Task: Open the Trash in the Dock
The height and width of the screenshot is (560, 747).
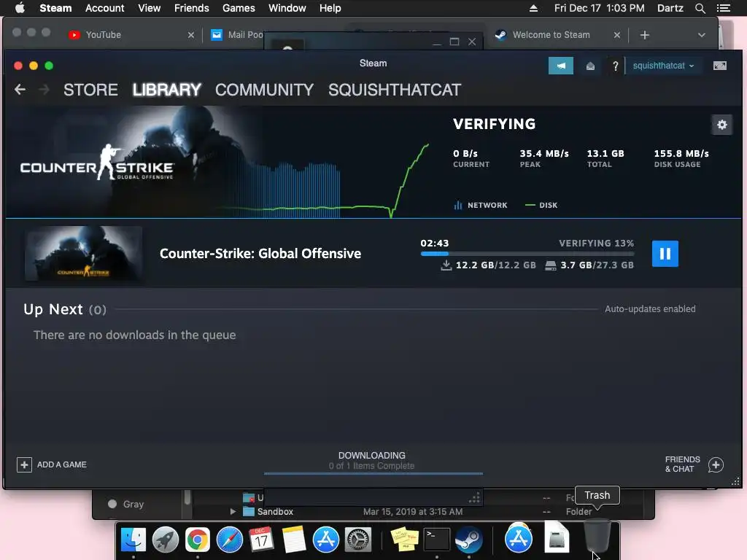Action: 597,536
